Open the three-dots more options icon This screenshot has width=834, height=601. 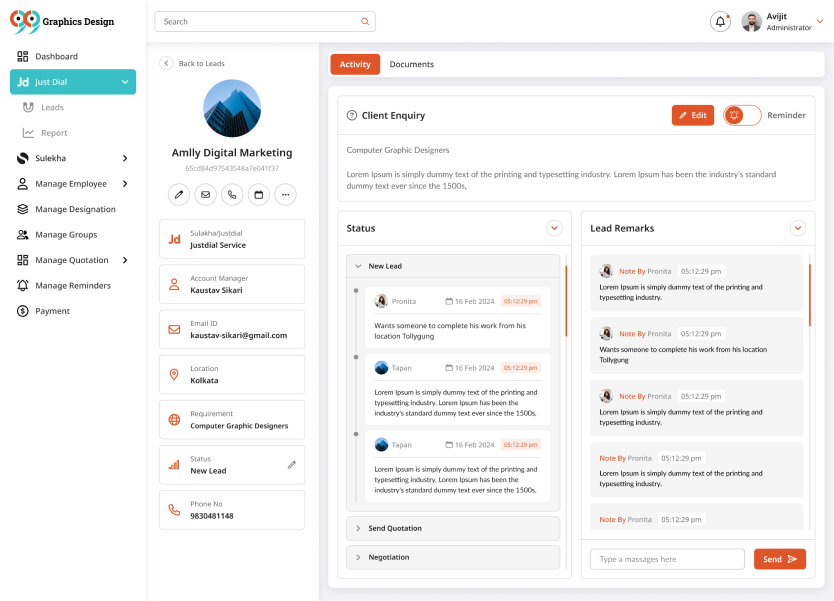(x=285, y=194)
